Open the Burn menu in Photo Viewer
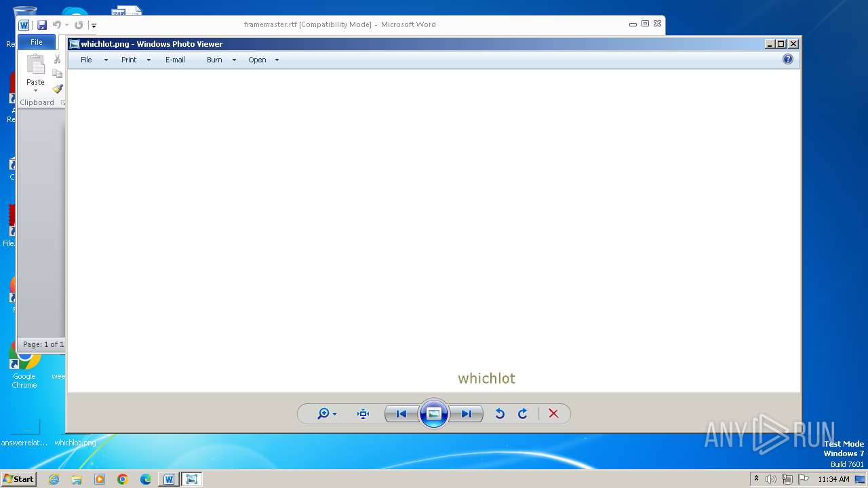The width and height of the screenshot is (868, 488). tap(214, 60)
